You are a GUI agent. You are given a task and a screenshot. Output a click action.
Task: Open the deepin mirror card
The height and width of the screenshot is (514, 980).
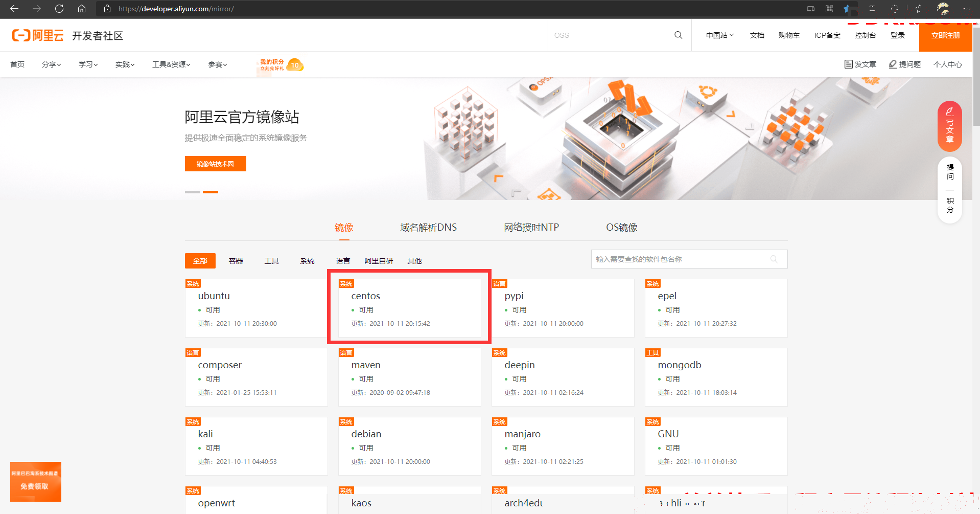tap(563, 377)
